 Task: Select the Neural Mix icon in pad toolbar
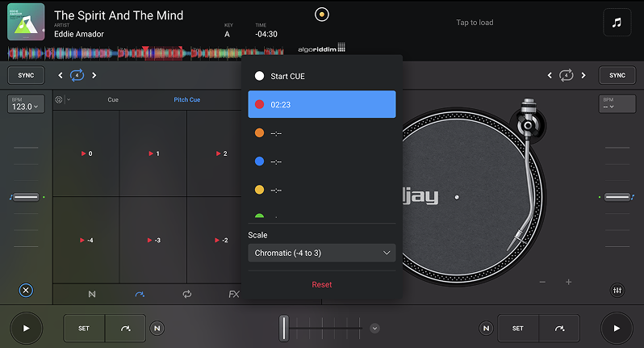coord(91,294)
